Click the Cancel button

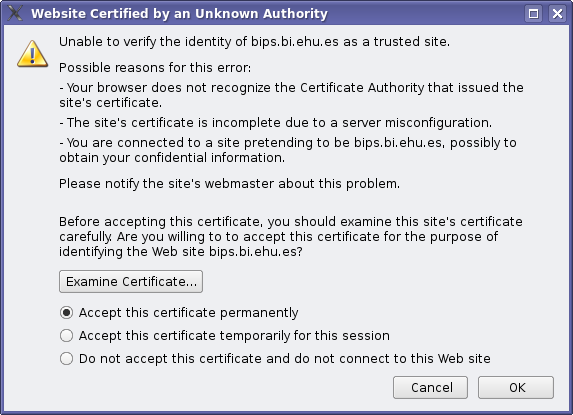(430, 388)
